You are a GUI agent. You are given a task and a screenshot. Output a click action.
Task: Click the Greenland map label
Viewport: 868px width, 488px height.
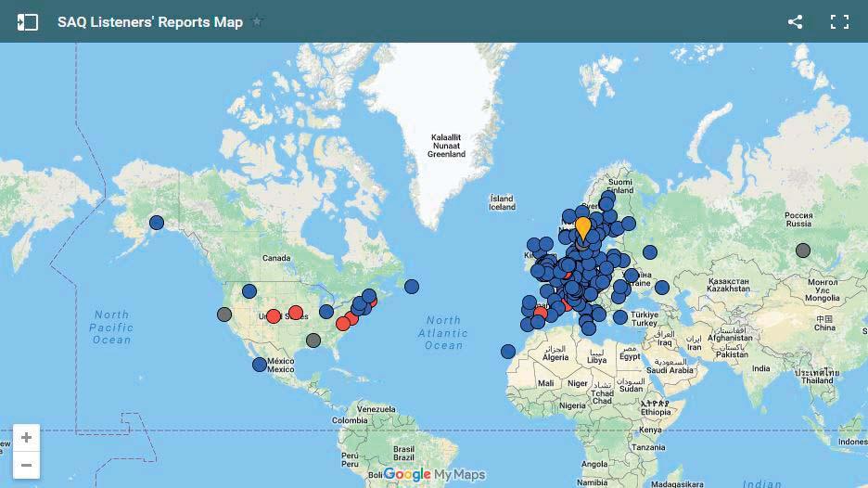point(446,146)
